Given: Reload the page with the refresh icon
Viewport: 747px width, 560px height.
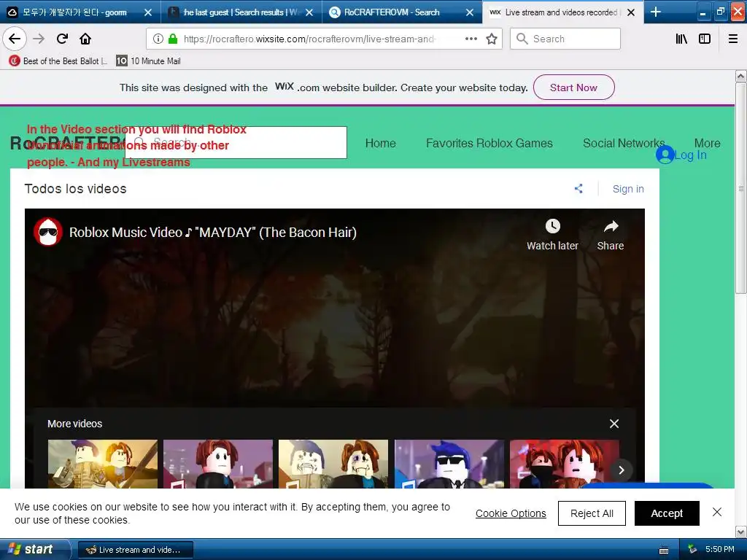Looking at the screenshot, I should (x=62, y=39).
